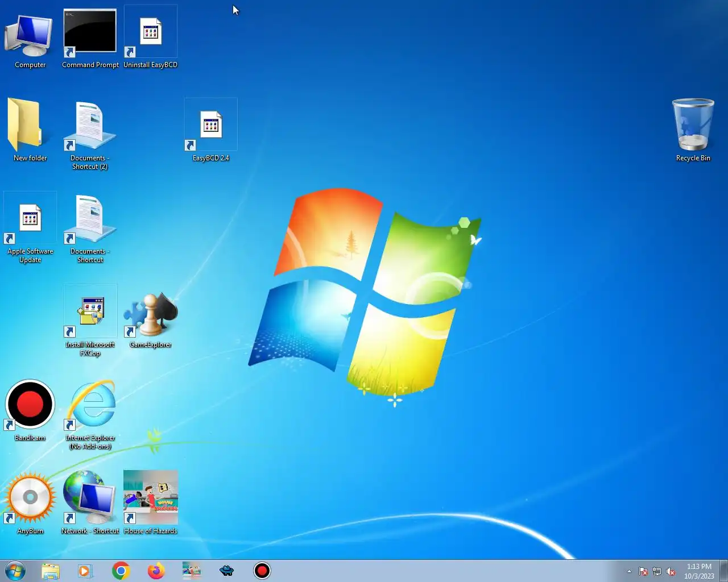The height and width of the screenshot is (582, 728).
Task: Select the Recycle Bin icon
Action: pyautogui.click(x=693, y=131)
